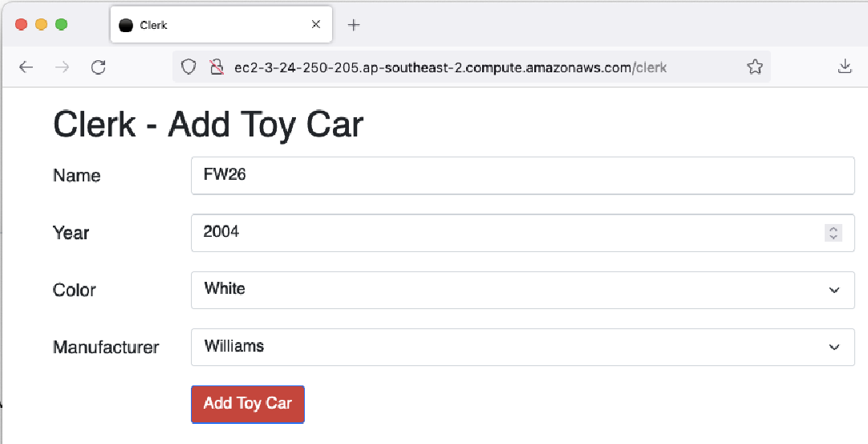Click the forward navigation arrow
Screen dimensions: 868x444
pos(63,67)
